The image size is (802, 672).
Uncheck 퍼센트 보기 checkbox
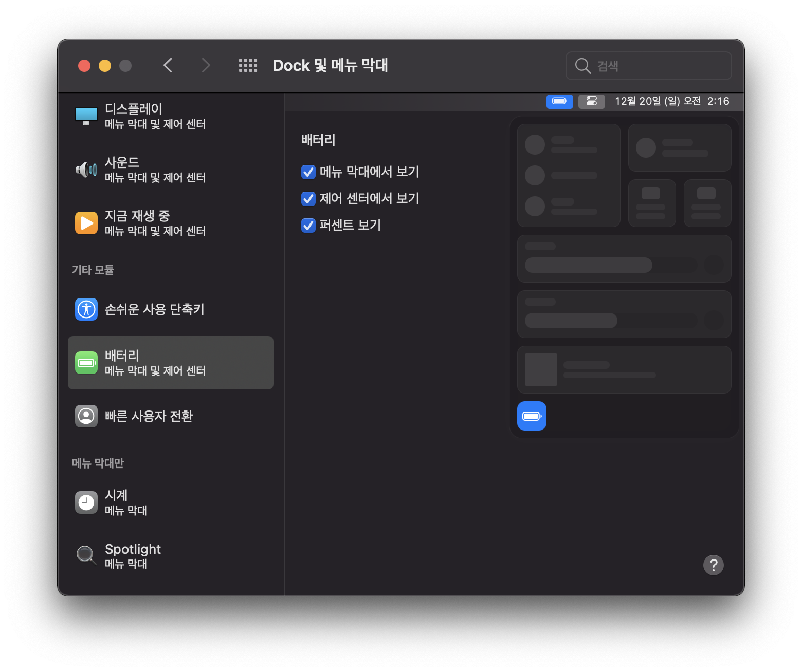click(x=308, y=226)
